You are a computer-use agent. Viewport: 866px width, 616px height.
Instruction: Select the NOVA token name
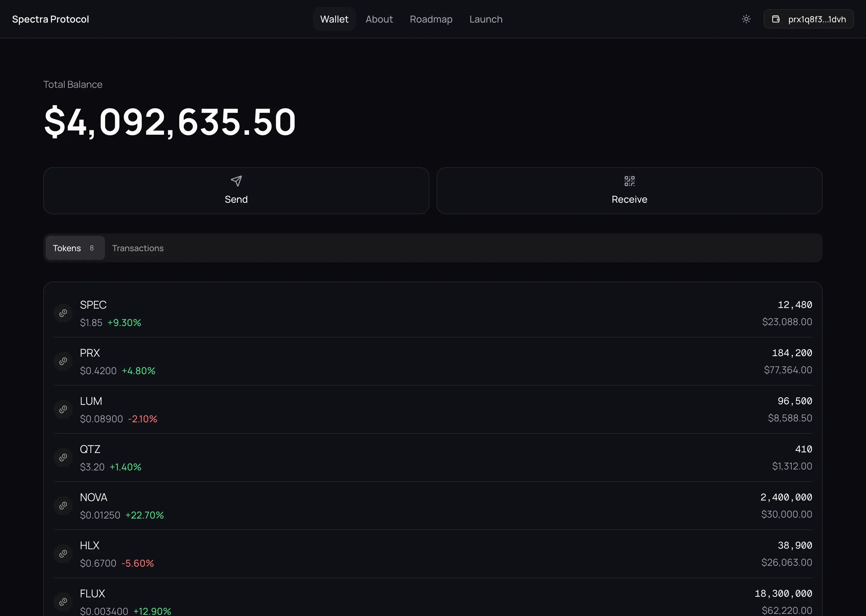point(94,497)
